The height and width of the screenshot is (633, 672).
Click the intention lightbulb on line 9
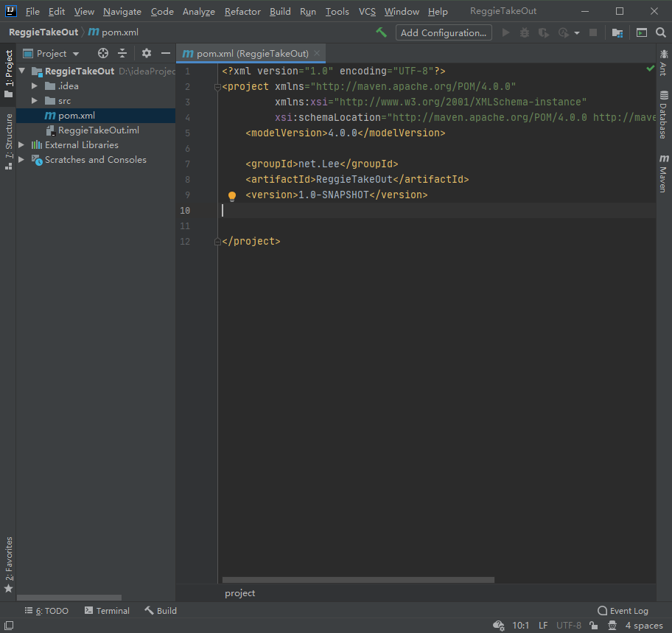pyautogui.click(x=232, y=196)
